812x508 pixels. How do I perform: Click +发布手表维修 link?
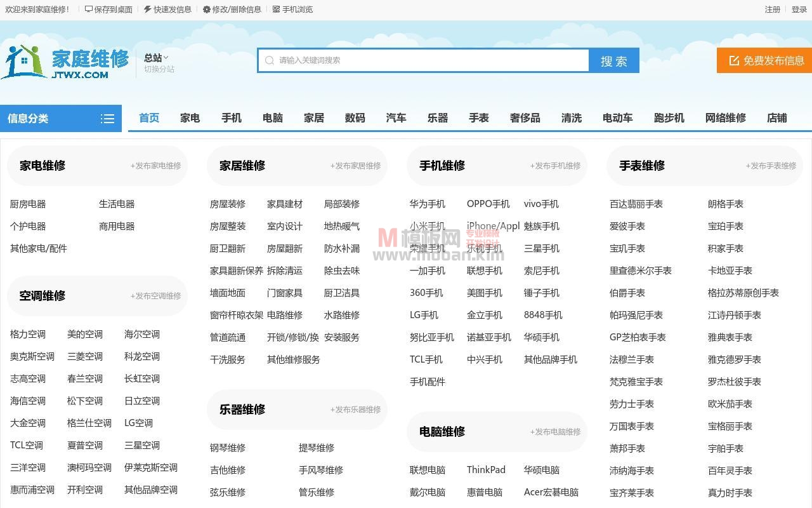[x=771, y=166]
